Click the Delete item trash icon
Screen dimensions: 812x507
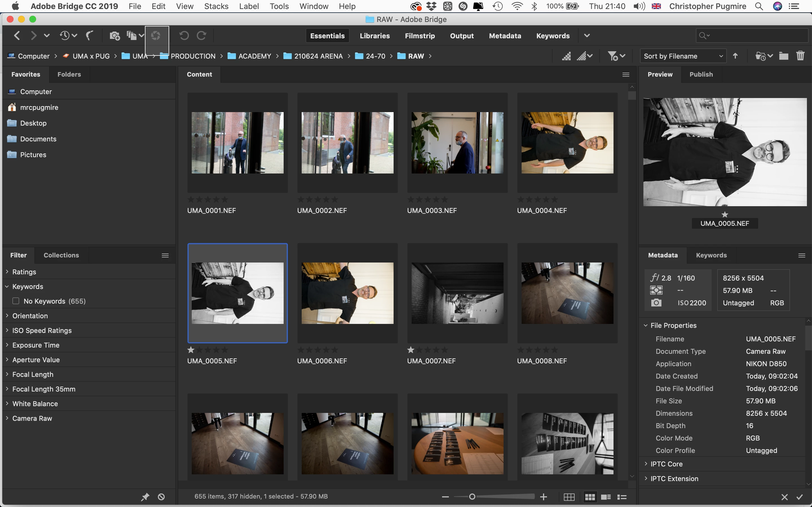tap(800, 56)
